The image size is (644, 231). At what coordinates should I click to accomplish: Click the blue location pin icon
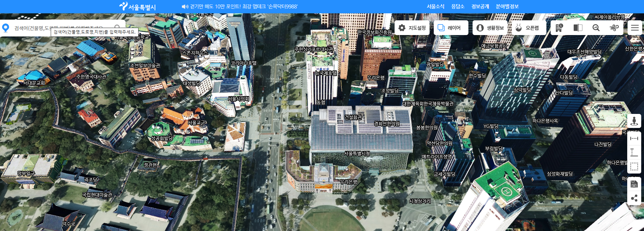tap(6, 28)
